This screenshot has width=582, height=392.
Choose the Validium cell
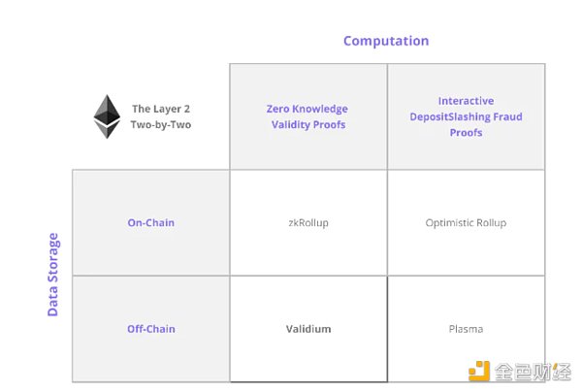[308, 329]
